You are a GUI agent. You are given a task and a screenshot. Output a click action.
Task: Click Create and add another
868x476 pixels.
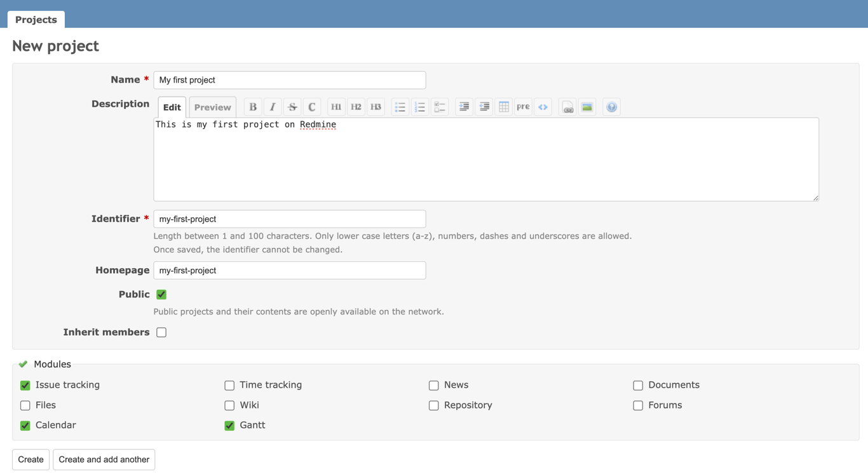(x=104, y=459)
